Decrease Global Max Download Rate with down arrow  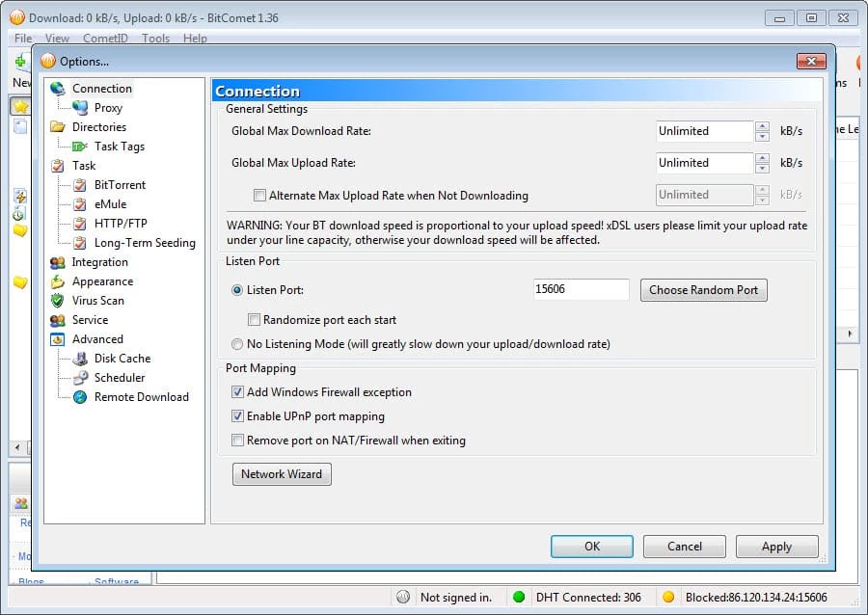[762, 136]
